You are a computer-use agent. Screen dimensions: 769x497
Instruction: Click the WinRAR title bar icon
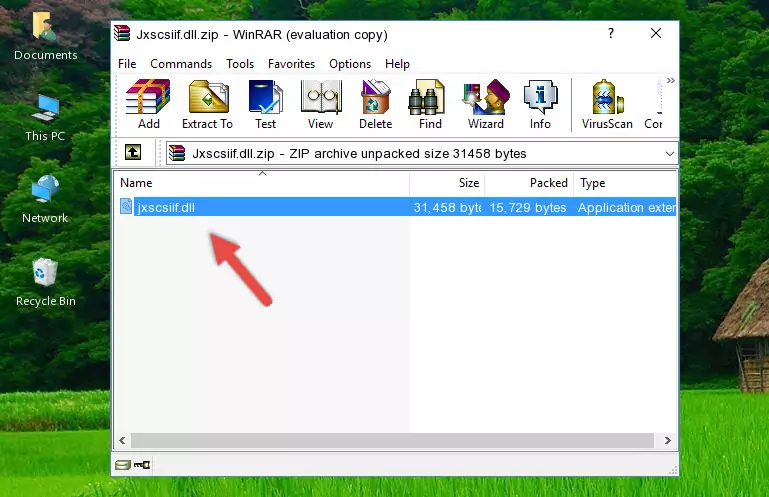(x=122, y=33)
